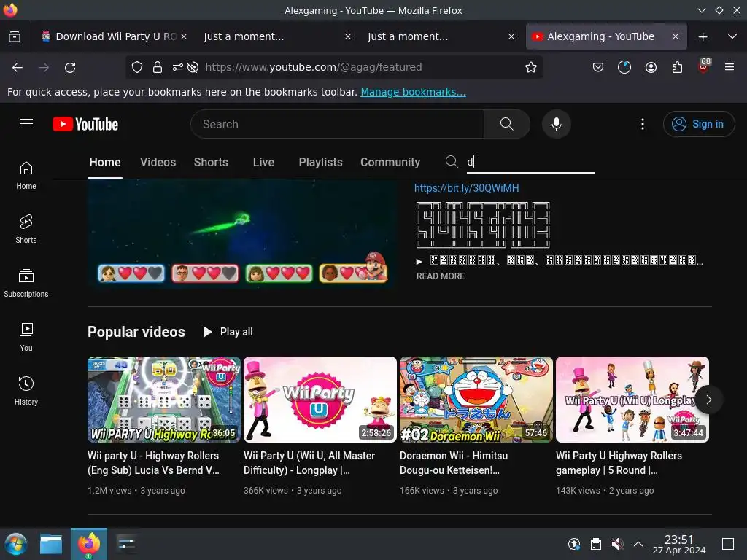Expand description with READ MORE
This screenshot has width=747, height=560.
click(440, 276)
